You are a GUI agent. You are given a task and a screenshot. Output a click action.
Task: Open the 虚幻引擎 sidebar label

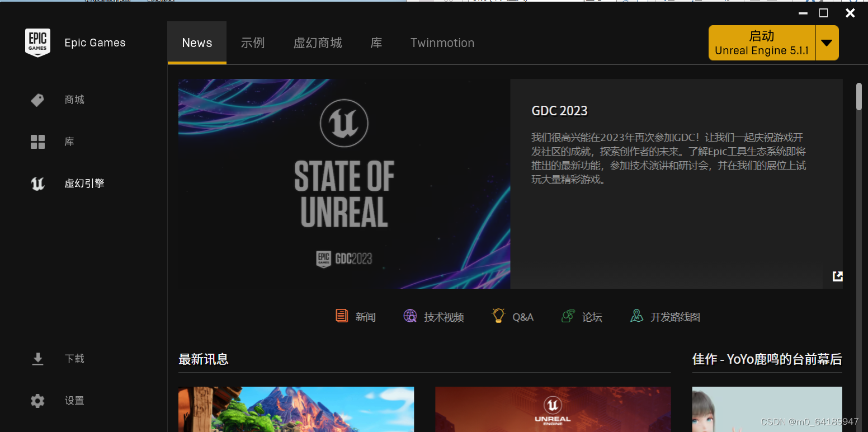(84, 184)
